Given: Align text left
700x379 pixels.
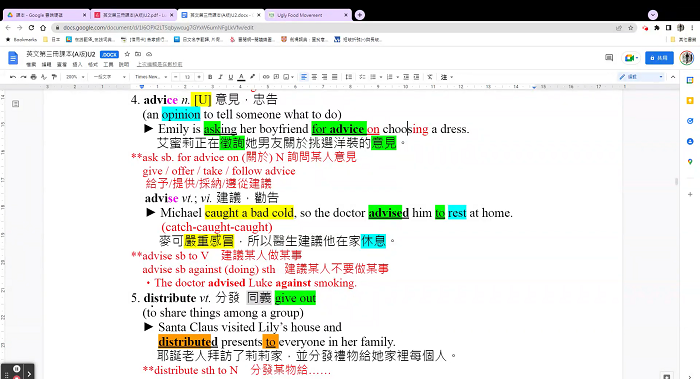Looking at the screenshot, I should pyautogui.click(x=304, y=77).
